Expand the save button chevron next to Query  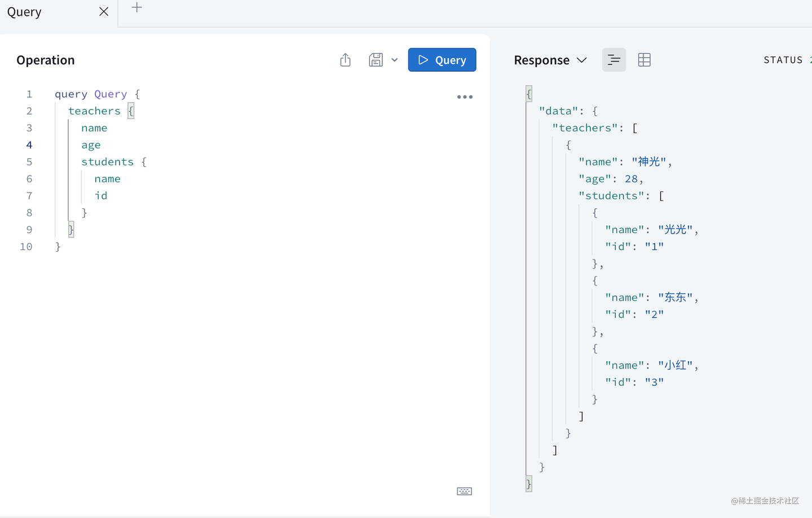(x=394, y=59)
